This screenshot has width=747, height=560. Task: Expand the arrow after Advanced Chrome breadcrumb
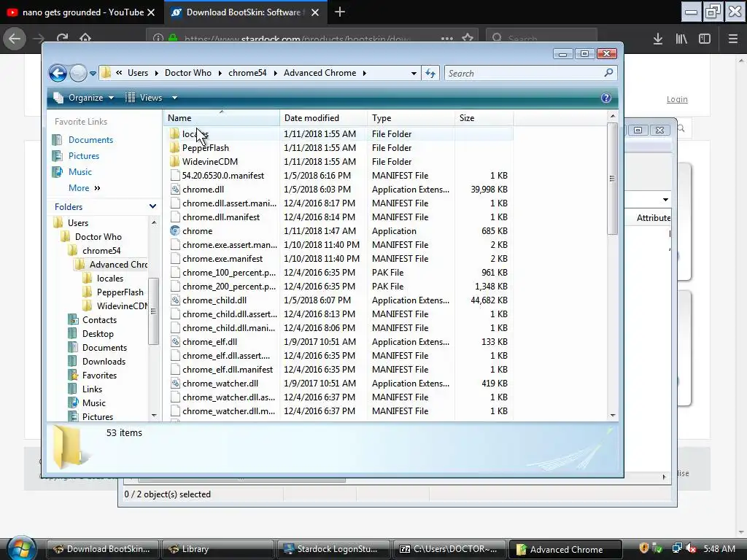[x=365, y=73]
